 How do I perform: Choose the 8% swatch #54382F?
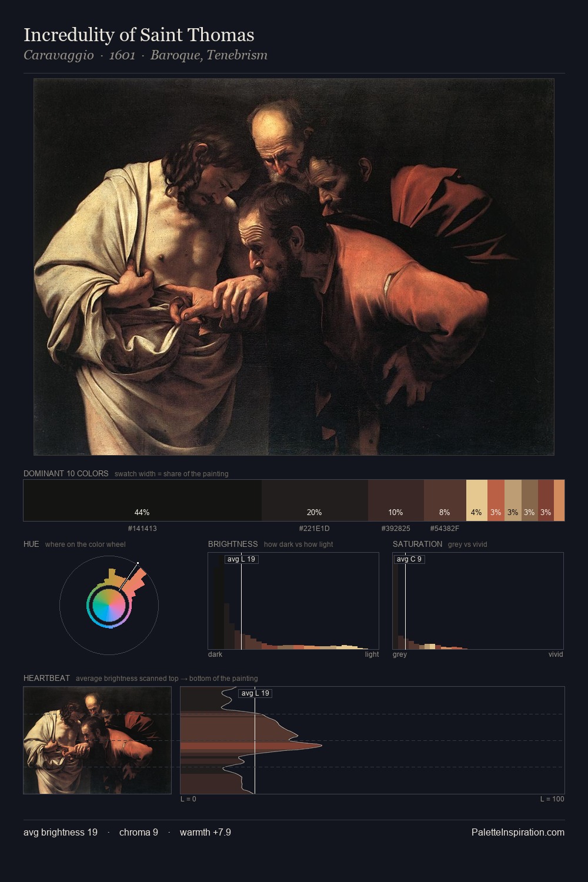(445, 500)
